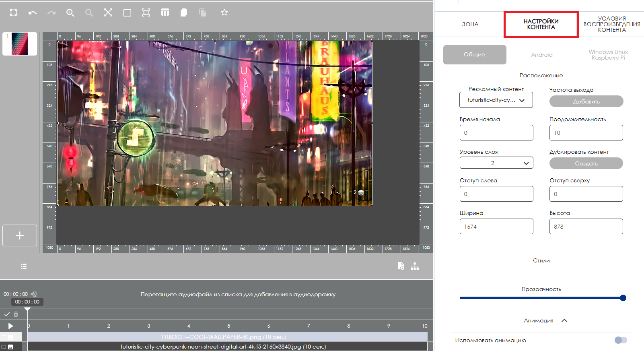Image resolution: width=644 pixels, height=351 pixels.
Task: Open the list view icon above timeline
Action: coord(24,266)
